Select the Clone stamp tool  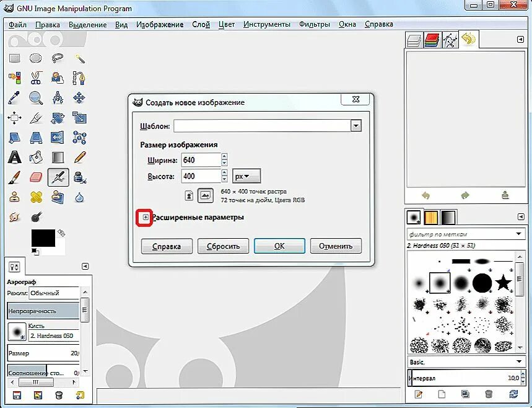pyautogui.click(x=14, y=197)
